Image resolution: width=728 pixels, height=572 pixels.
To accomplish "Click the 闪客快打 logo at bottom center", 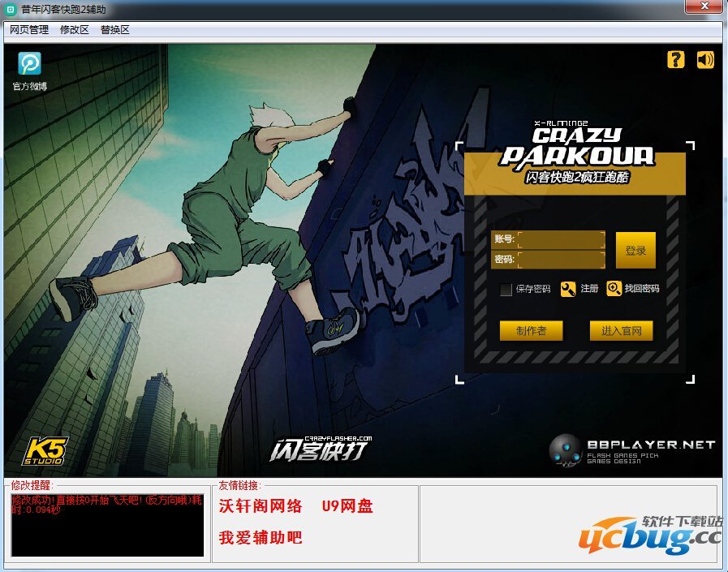I will tap(320, 447).
